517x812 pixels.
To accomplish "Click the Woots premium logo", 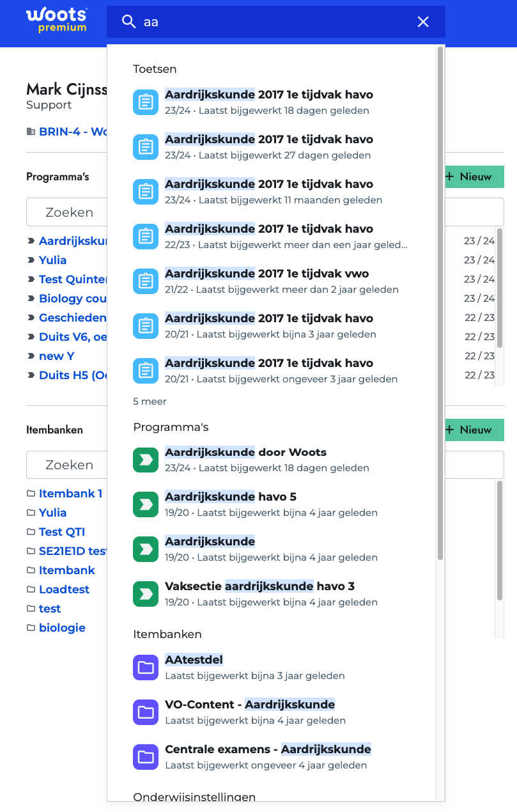I will click(56, 20).
